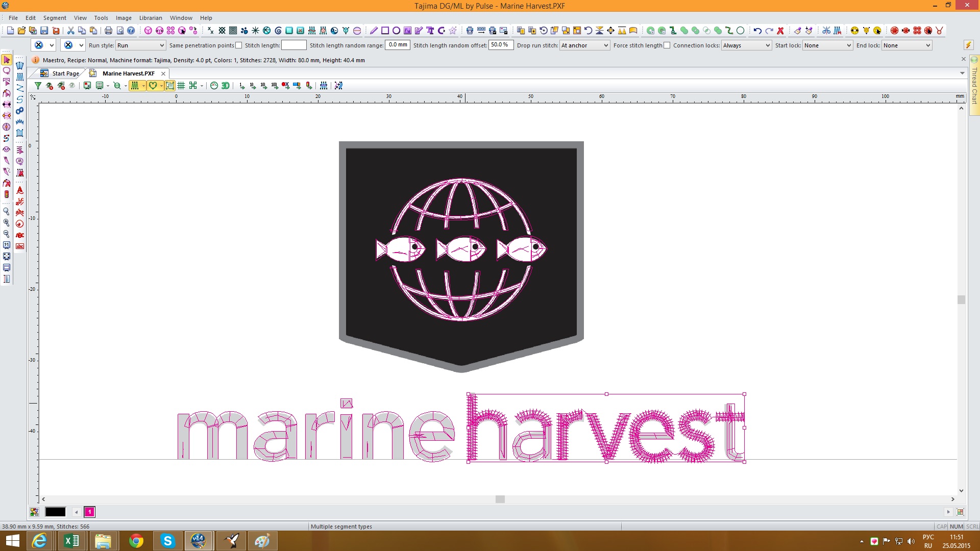980x551 pixels.
Task: Select the red letter A lettering tool
Action: tap(20, 190)
